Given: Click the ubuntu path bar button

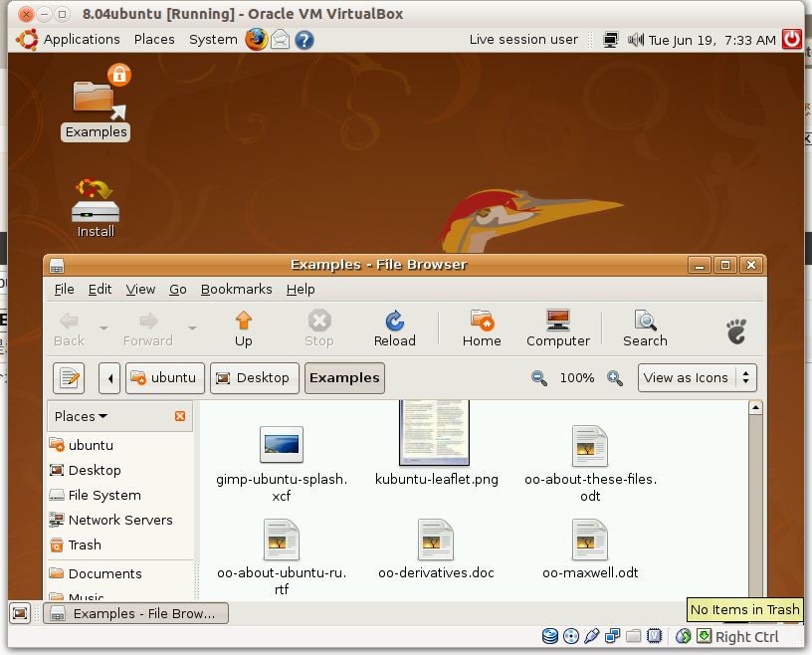Looking at the screenshot, I should tap(165, 378).
